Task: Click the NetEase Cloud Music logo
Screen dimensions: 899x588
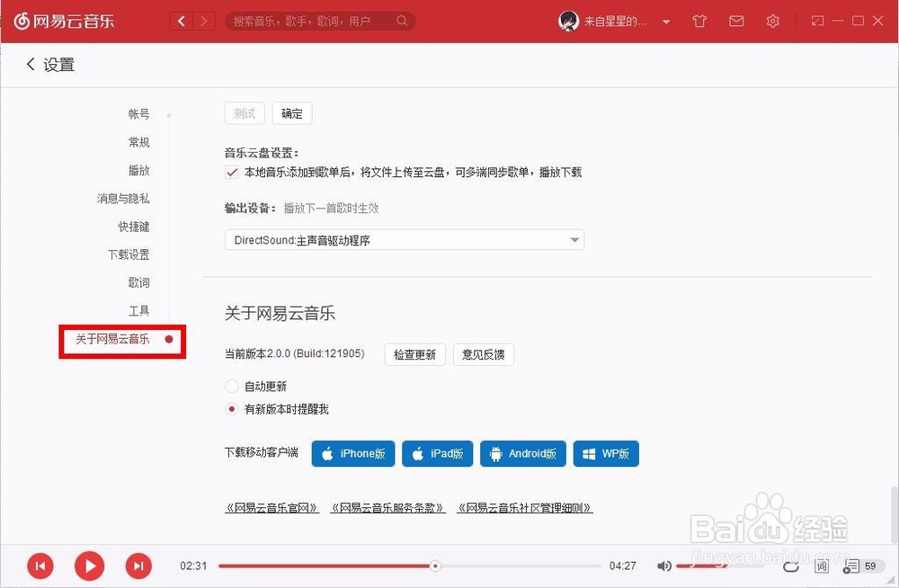Action: click(64, 22)
